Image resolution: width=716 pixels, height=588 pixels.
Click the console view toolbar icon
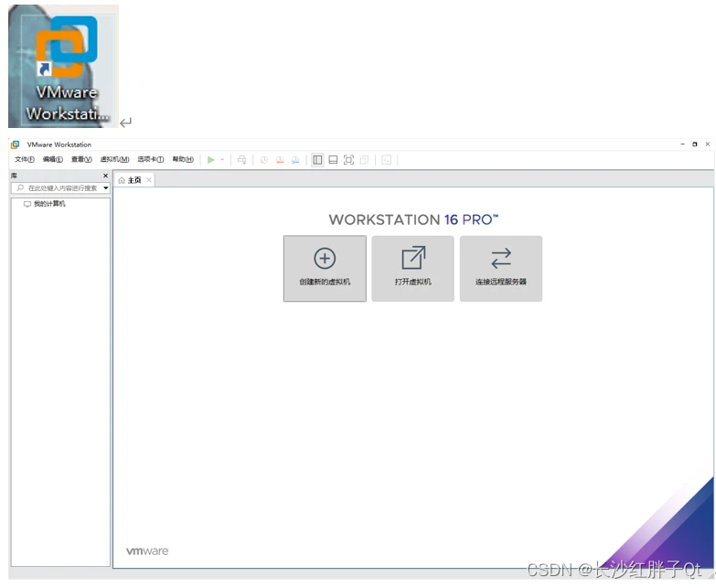[x=386, y=160]
